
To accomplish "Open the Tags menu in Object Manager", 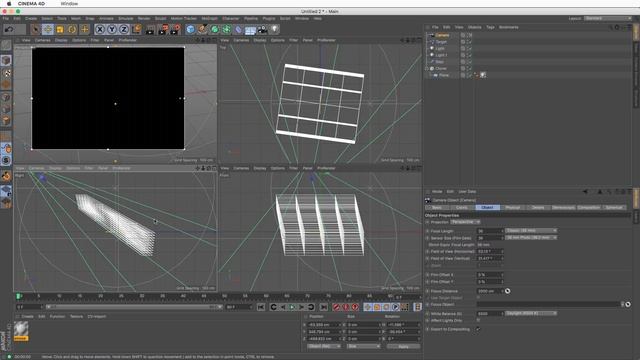I will [x=490, y=27].
